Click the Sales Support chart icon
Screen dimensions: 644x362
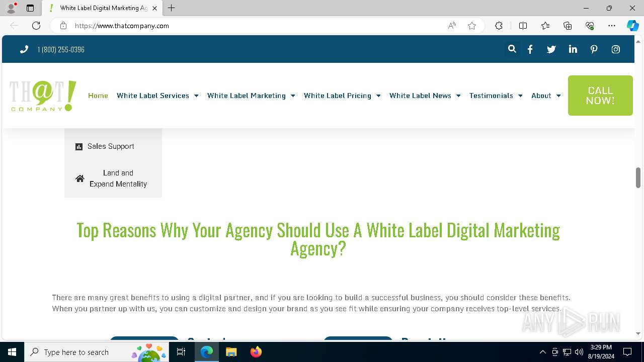(79, 147)
